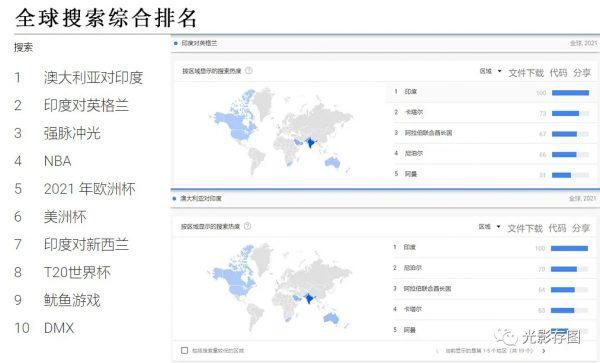Open 区域 dropdown in 印度对英格兰 panel
The width and height of the screenshot is (600, 363).
(x=491, y=72)
